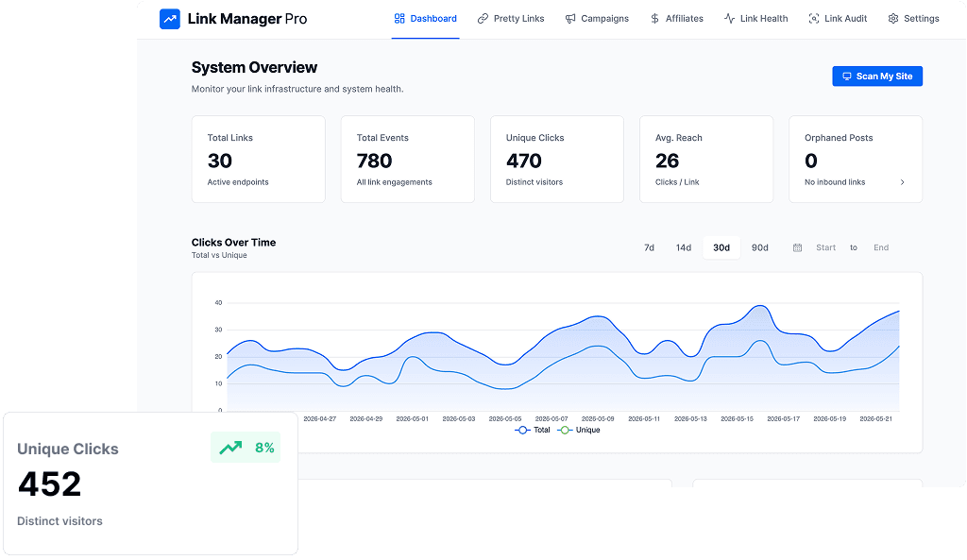Click the Link Audit scan icon

814,19
